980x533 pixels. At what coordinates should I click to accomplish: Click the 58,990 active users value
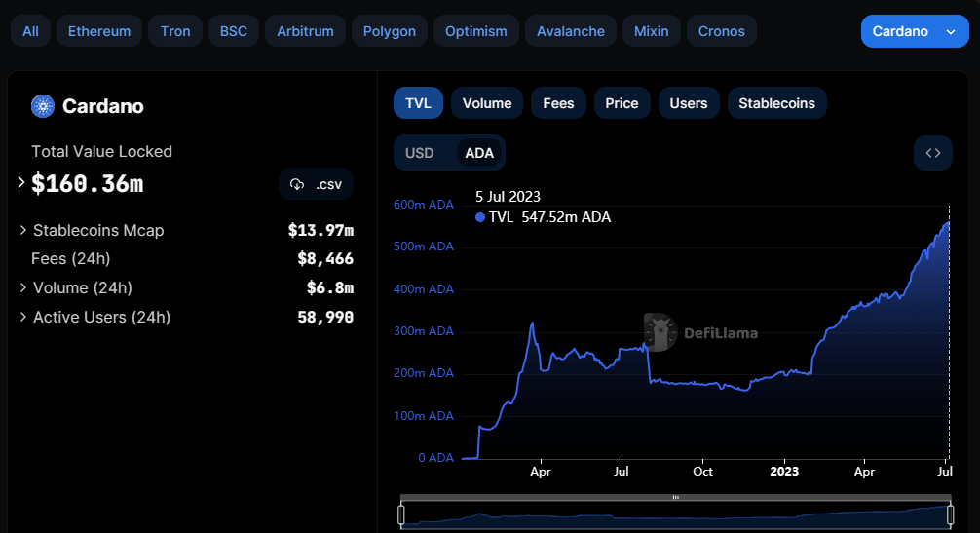[325, 317]
